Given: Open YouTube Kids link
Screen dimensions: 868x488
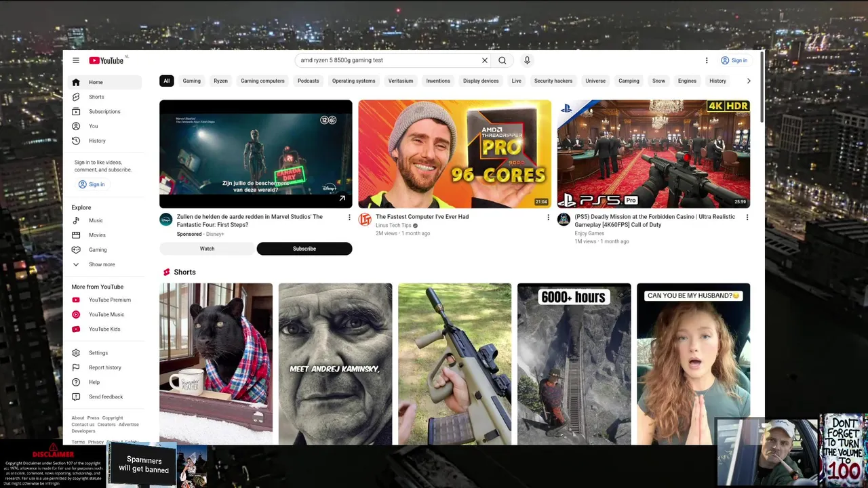Looking at the screenshot, I should [x=104, y=329].
